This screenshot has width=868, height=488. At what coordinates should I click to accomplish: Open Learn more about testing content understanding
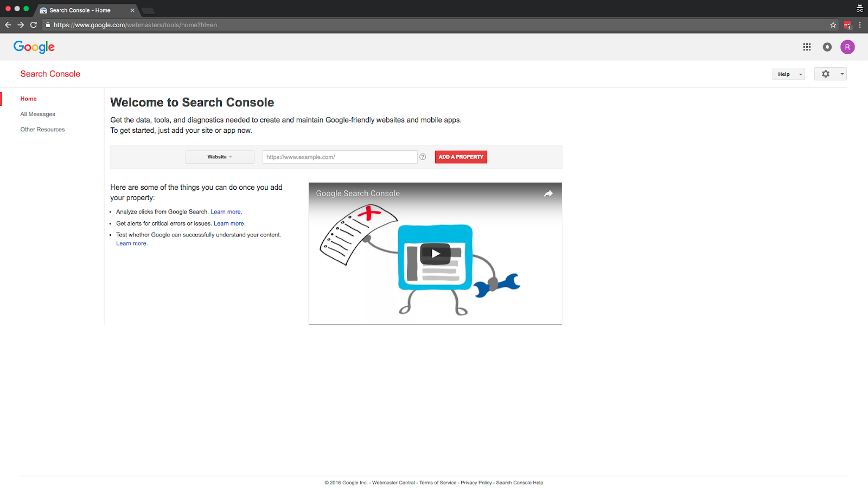131,243
